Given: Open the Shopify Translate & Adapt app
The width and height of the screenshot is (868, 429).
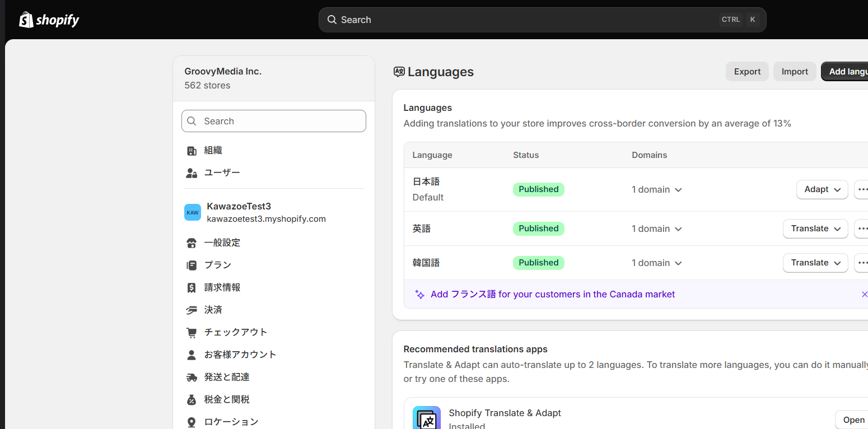Looking at the screenshot, I should coord(852,420).
